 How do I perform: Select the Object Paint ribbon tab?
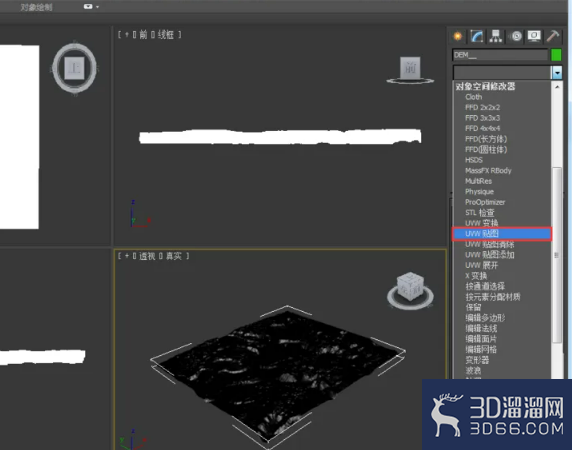36,7
